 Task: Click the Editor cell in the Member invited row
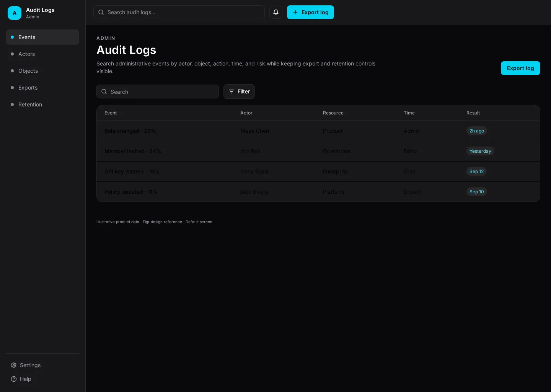[x=411, y=151]
